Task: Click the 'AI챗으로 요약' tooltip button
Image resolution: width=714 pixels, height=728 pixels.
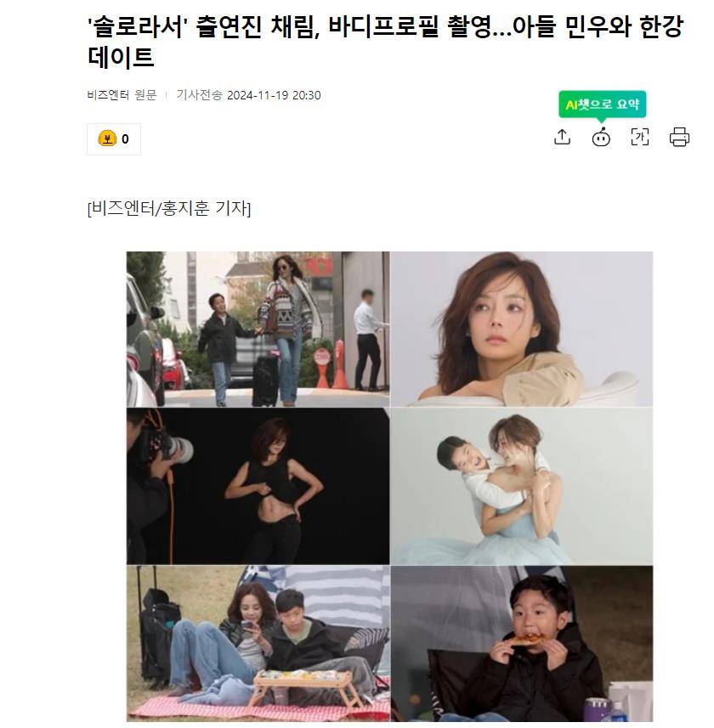Action: coord(602,104)
